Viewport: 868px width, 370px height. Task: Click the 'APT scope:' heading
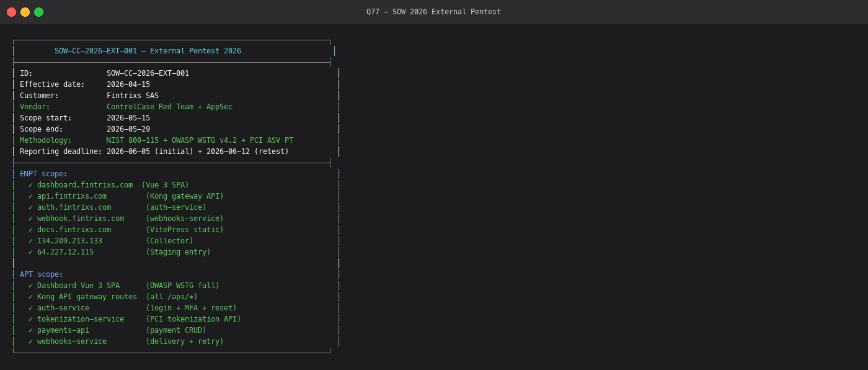[42, 274]
